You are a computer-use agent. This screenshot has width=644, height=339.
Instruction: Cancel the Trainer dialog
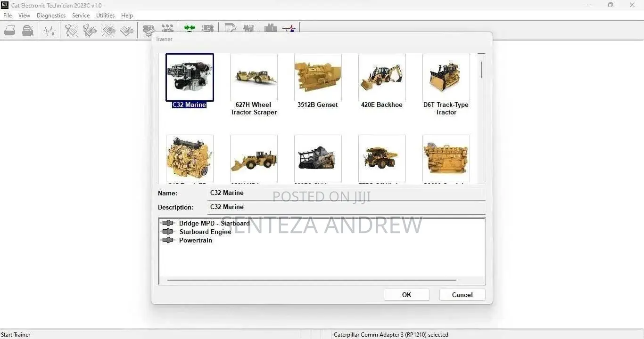[462, 295]
